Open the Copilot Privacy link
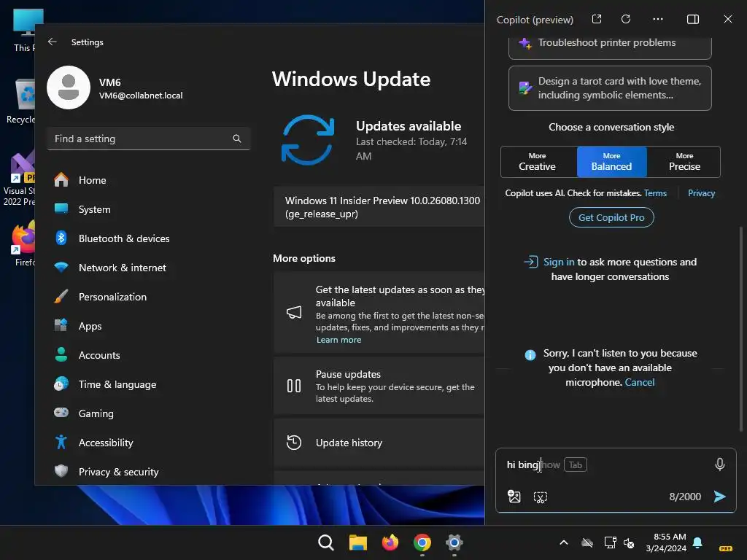747x560 pixels. 701,192
